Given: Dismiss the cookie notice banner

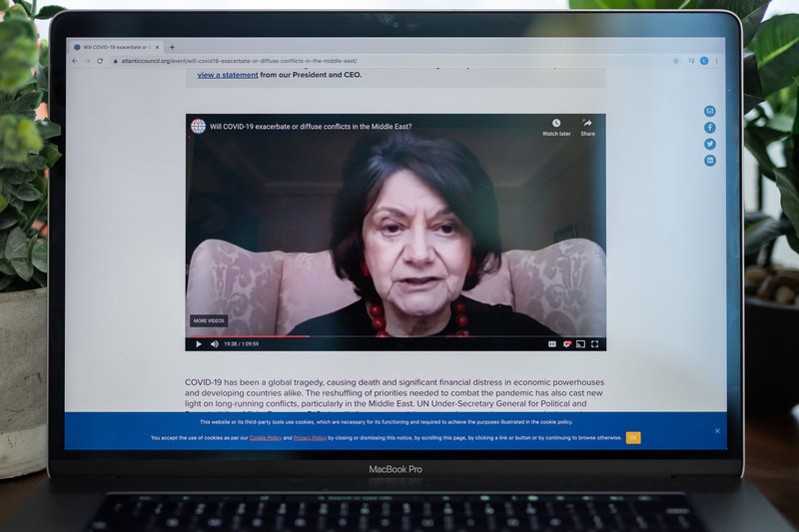Looking at the screenshot, I should tap(717, 431).
